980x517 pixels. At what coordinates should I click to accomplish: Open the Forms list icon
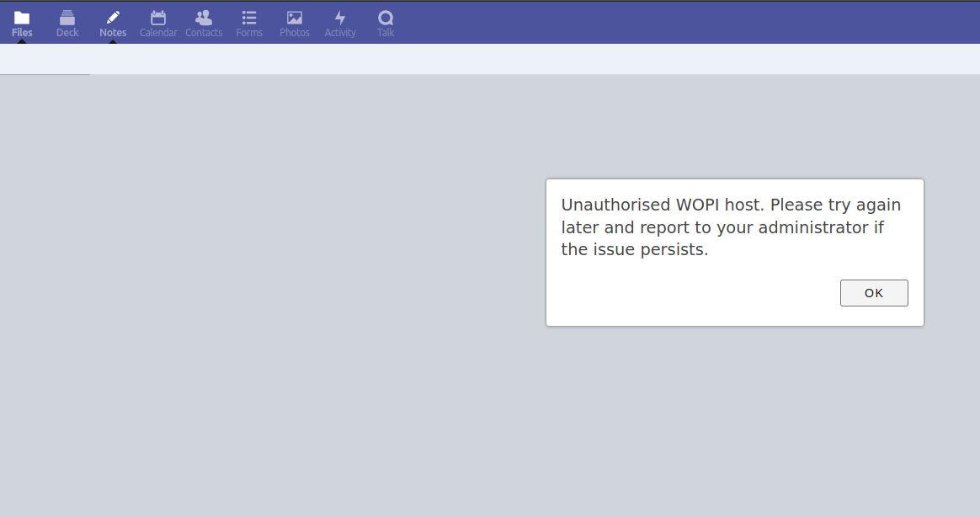point(249,17)
